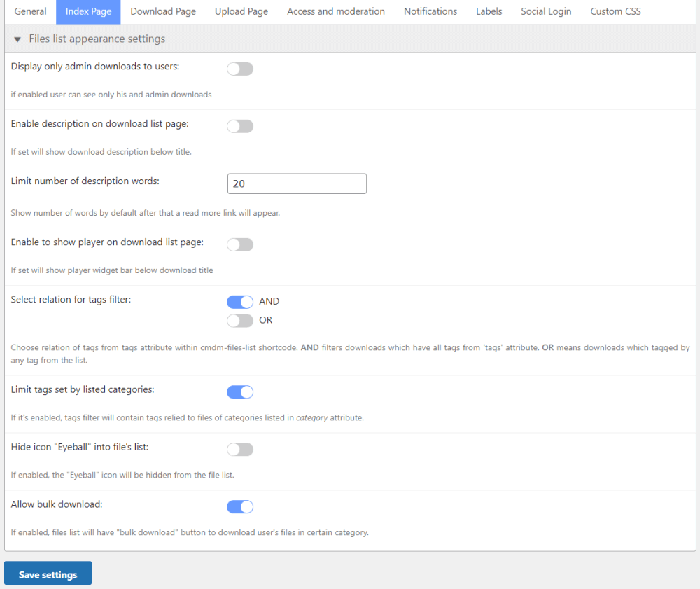Select the Index Page tab
The height and width of the screenshot is (589, 700).
click(88, 11)
